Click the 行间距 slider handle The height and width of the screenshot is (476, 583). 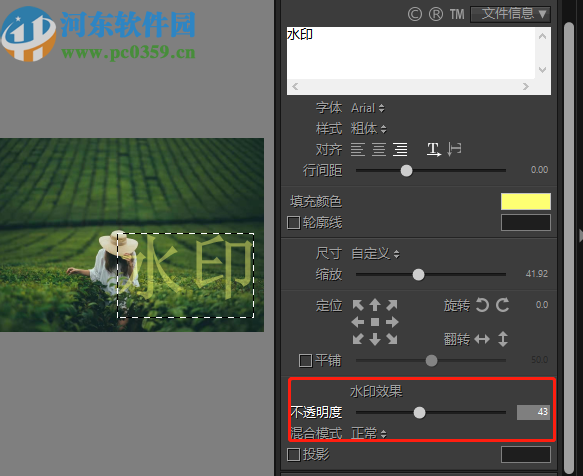(x=406, y=171)
